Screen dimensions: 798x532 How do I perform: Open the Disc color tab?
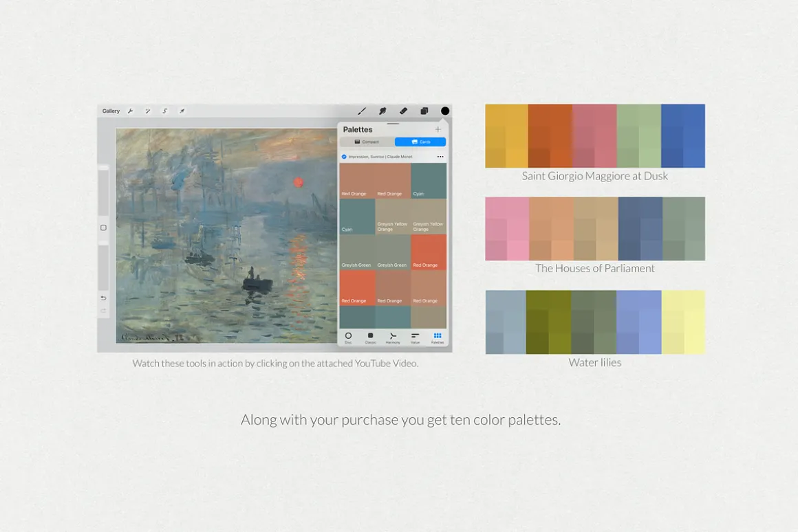pyautogui.click(x=348, y=337)
